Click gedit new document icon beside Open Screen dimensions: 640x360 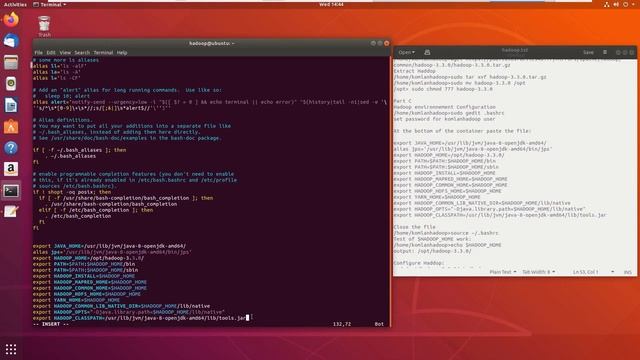pyautogui.click(x=427, y=52)
